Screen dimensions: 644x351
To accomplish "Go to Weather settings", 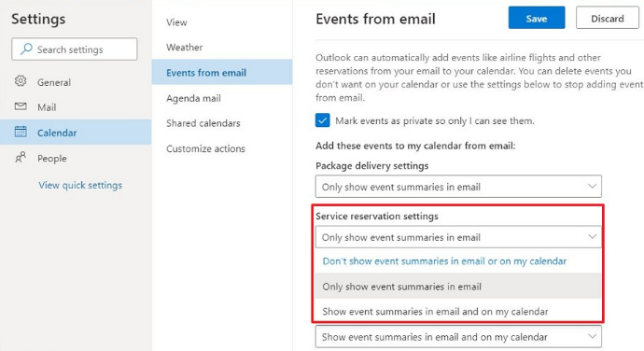I will 222,48.
